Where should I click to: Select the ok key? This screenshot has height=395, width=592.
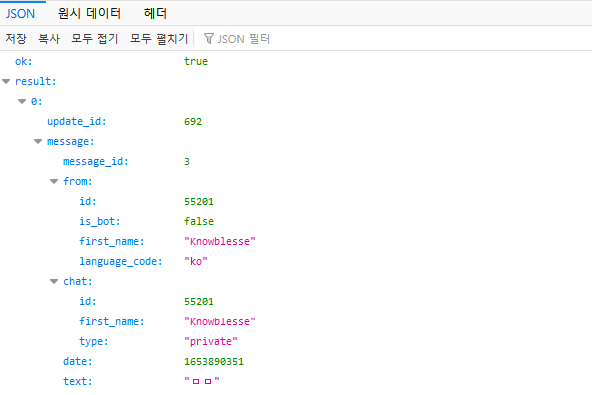(24, 62)
